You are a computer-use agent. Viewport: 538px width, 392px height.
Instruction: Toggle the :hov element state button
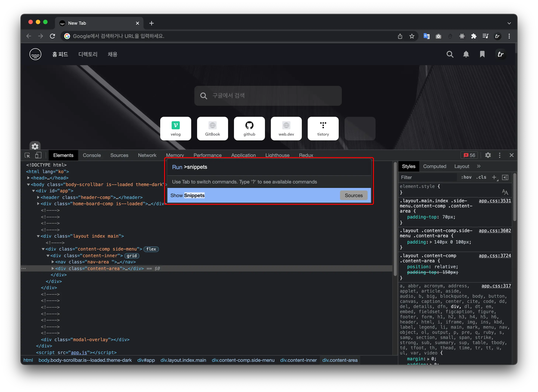coord(466,177)
